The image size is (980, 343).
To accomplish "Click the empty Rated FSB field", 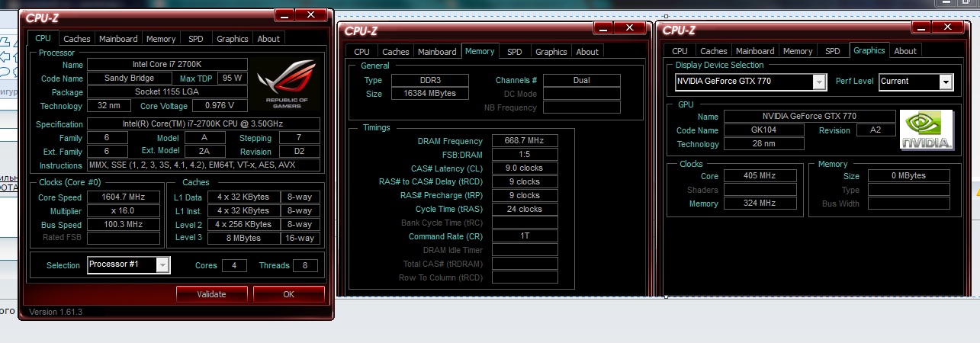I will pos(124,238).
